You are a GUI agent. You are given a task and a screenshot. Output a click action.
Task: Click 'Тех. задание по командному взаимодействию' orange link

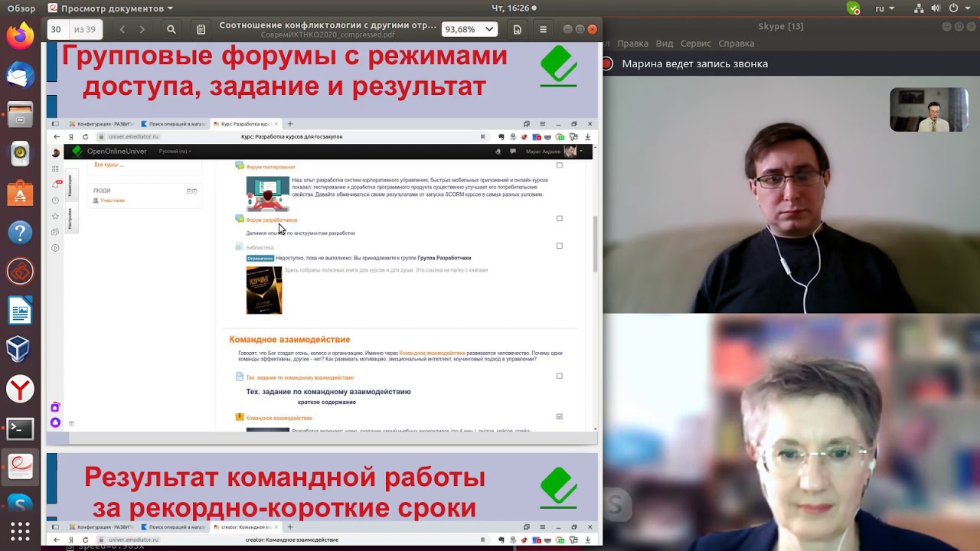(x=300, y=377)
